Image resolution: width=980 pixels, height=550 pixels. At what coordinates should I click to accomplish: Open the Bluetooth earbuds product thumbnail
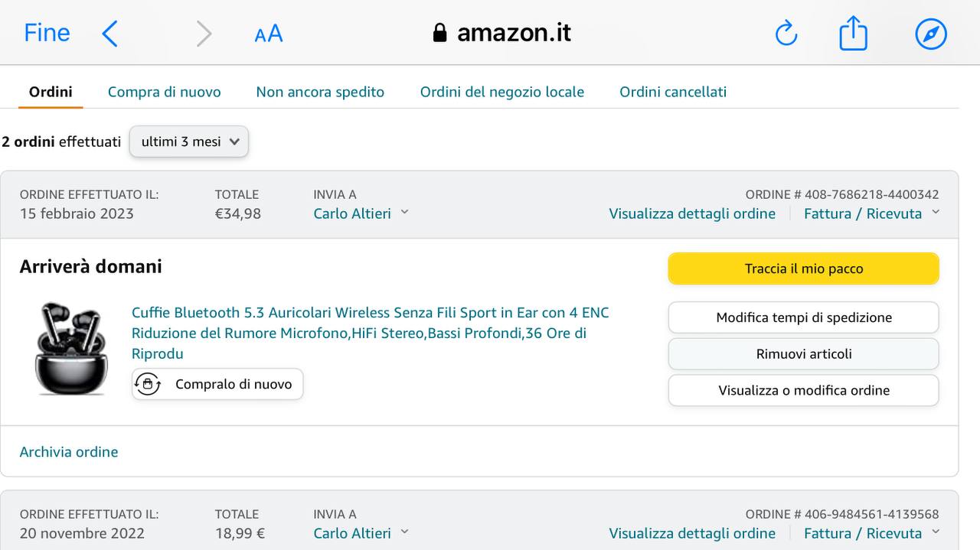coord(71,348)
